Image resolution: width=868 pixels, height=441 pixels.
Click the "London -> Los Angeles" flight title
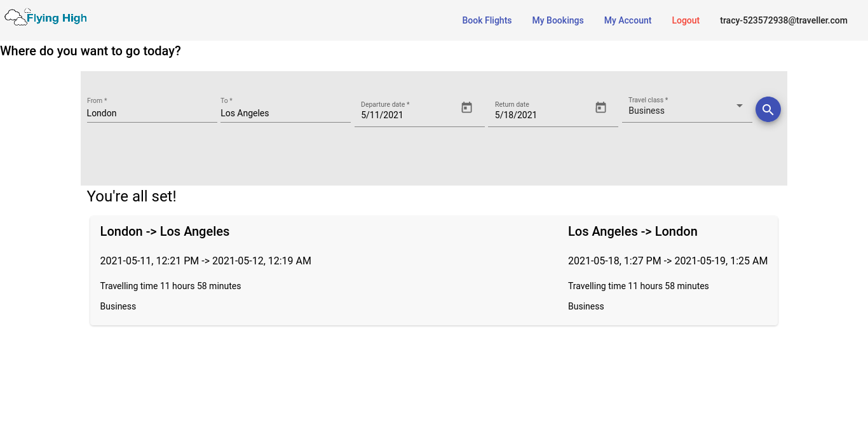(x=165, y=231)
